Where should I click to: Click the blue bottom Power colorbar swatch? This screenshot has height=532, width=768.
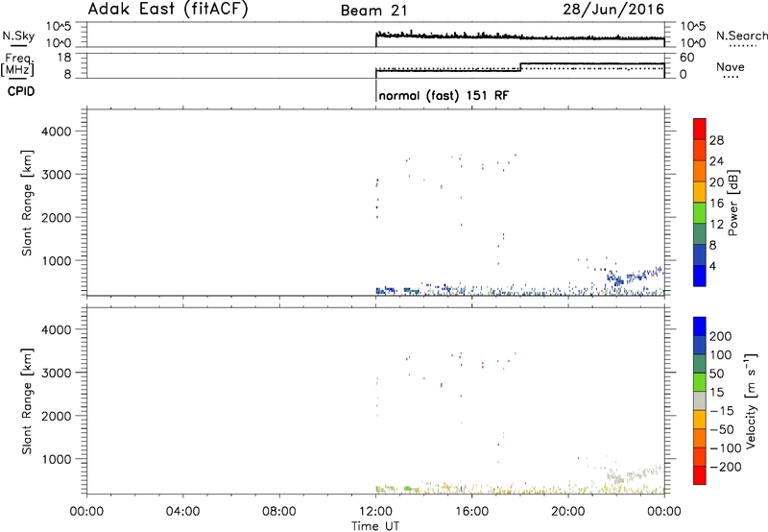point(700,276)
